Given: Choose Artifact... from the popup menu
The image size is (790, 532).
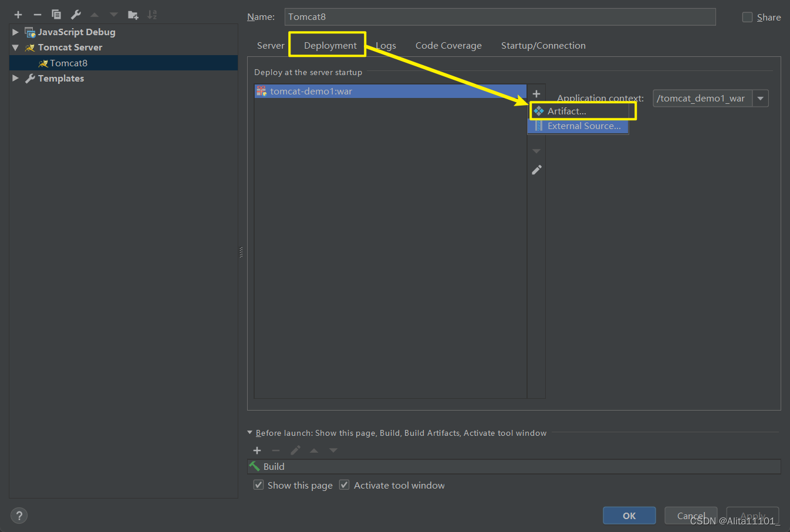Looking at the screenshot, I should (579, 111).
